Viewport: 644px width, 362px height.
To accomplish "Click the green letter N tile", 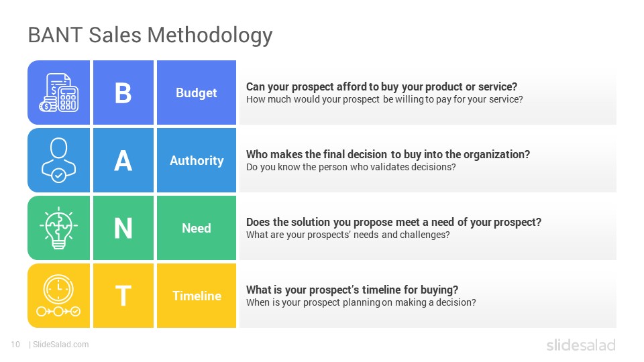I will point(123,228).
